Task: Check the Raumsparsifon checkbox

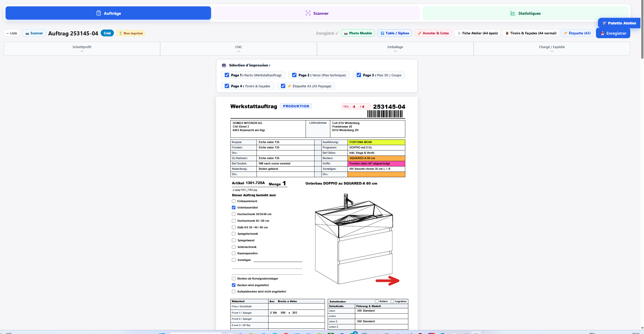Action: coord(234,253)
